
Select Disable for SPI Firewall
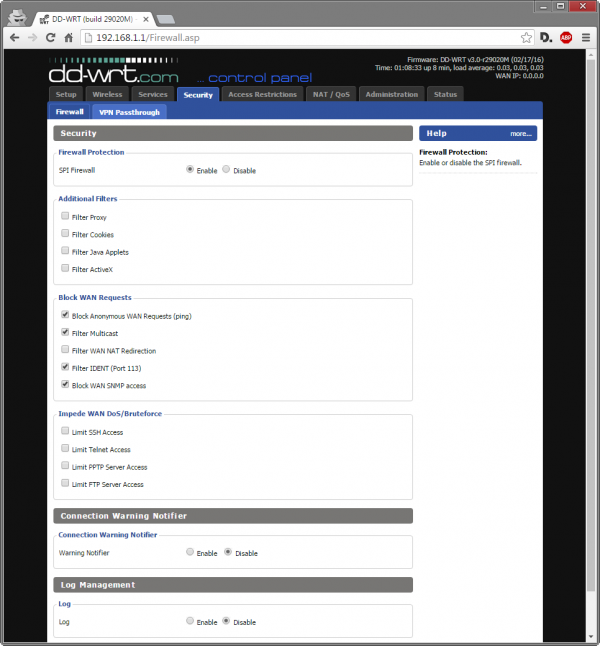point(227,170)
